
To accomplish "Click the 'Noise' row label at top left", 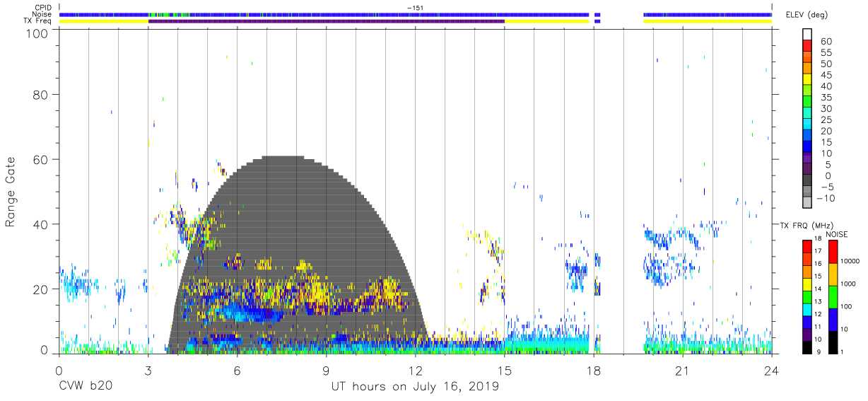I will pyautogui.click(x=42, y=14).
